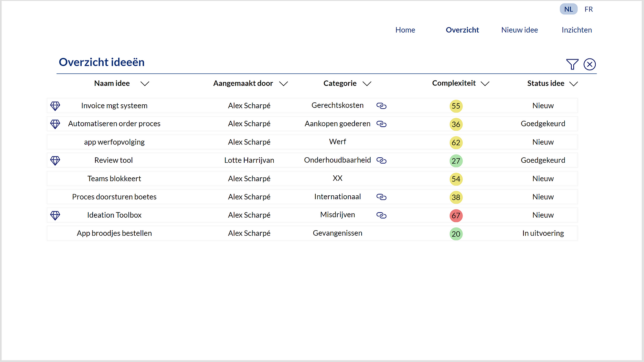Click diamond icon beside Invoice mgt systeem

55,106
